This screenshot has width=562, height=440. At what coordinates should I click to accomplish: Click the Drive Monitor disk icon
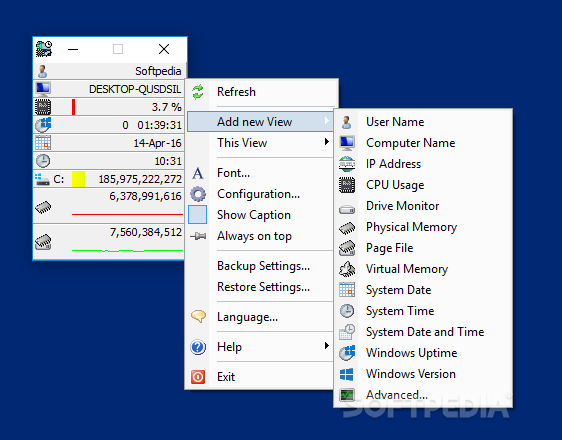coord(347,209)
